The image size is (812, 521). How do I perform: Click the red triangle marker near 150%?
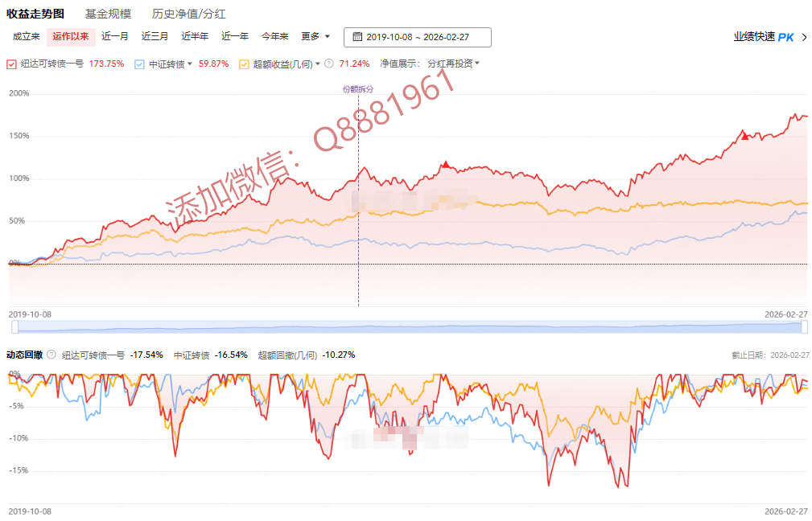745,137
